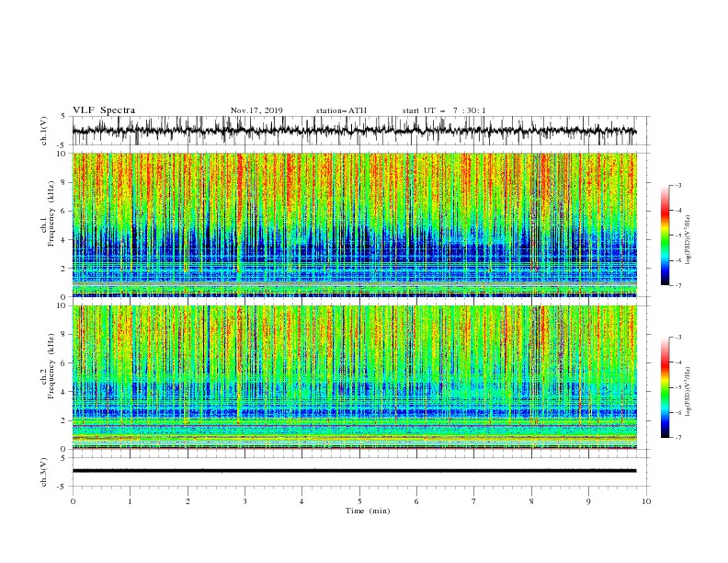Image resolution: width=728 pixels, height=563 pixels.
Task: Click the '-7' tick of the lower color bar
Action: [x=677, y=438]
